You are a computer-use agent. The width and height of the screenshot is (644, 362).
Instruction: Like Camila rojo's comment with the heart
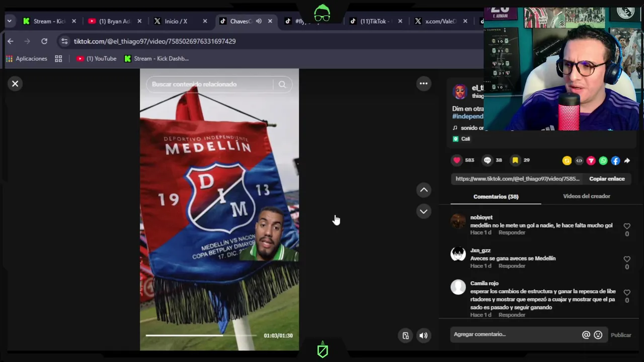(627, 293)
